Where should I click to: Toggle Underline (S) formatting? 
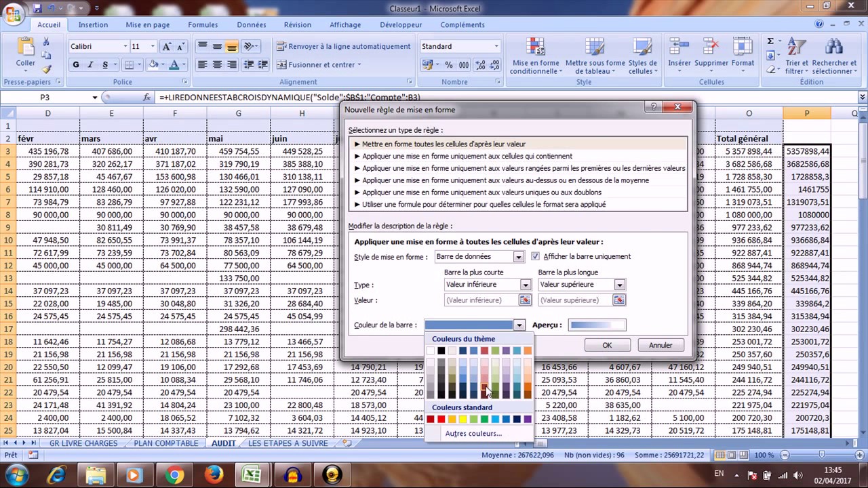105,65
